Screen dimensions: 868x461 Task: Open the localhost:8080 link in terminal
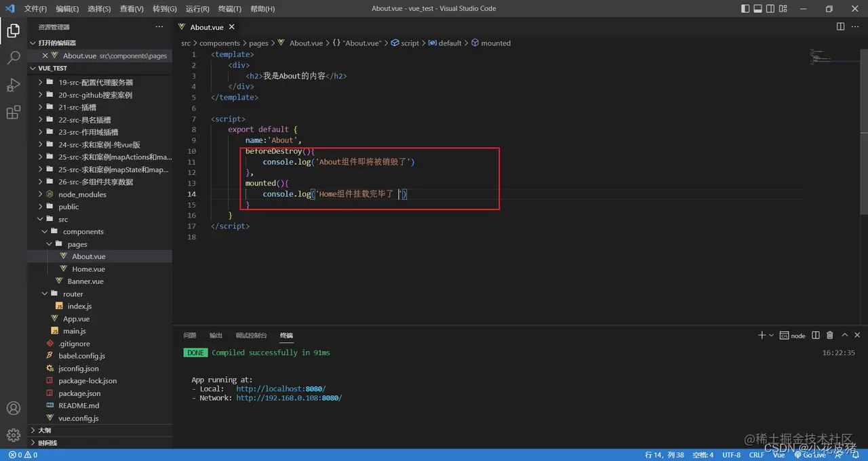coord(281,389)
